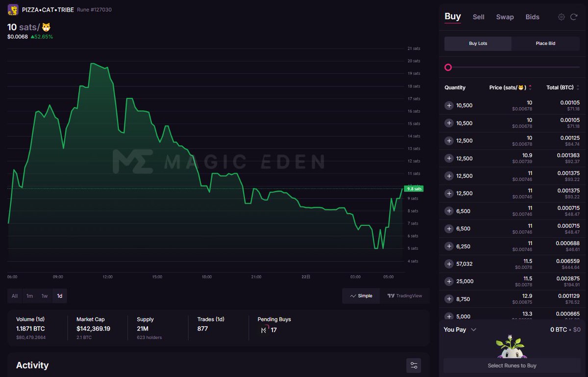This screenshot has height=377, width=588.
Task: Click the Volume (1d) 1.1871 BTC value
Action: tap(30, 329)
